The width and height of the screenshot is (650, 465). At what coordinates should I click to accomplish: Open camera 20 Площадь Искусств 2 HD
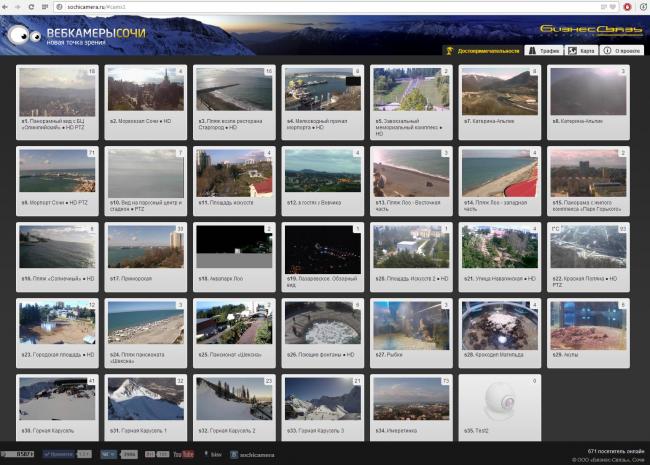(411, 257)
